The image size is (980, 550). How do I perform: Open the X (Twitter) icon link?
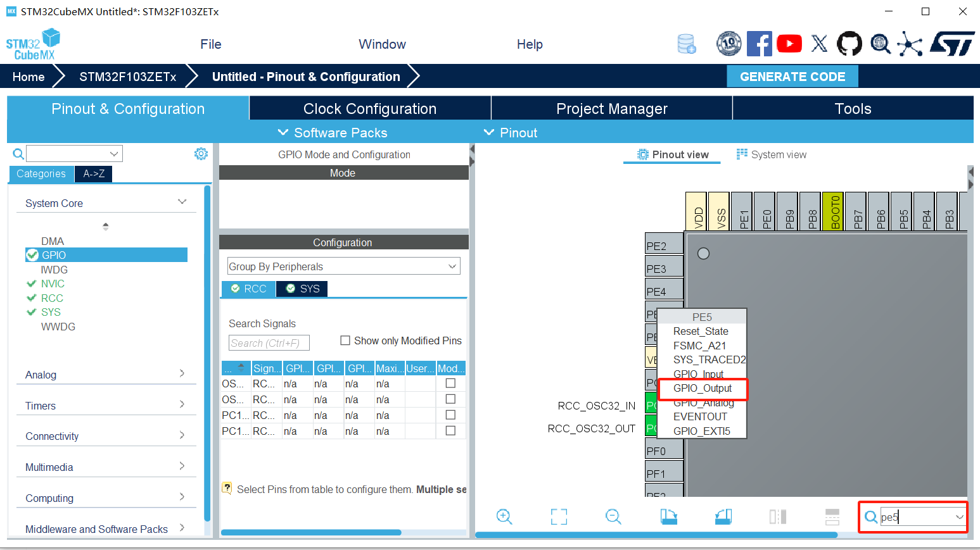tap(819, 44)
